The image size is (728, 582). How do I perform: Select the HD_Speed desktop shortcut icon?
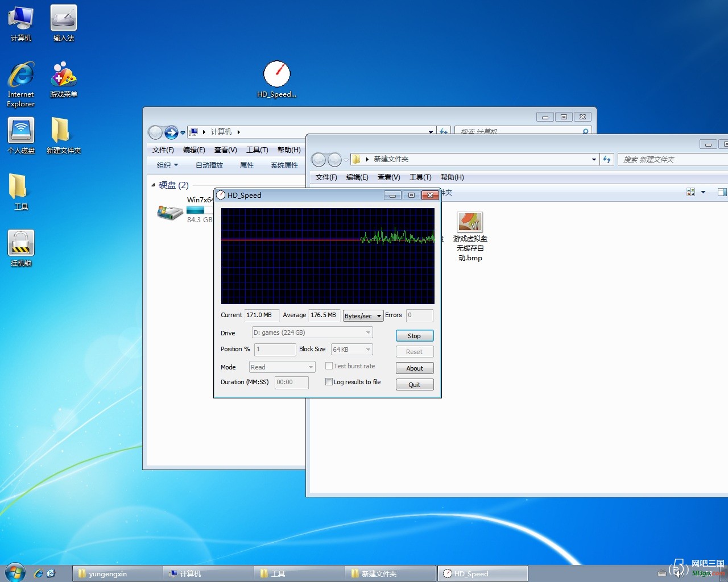(x=277, y=80)
